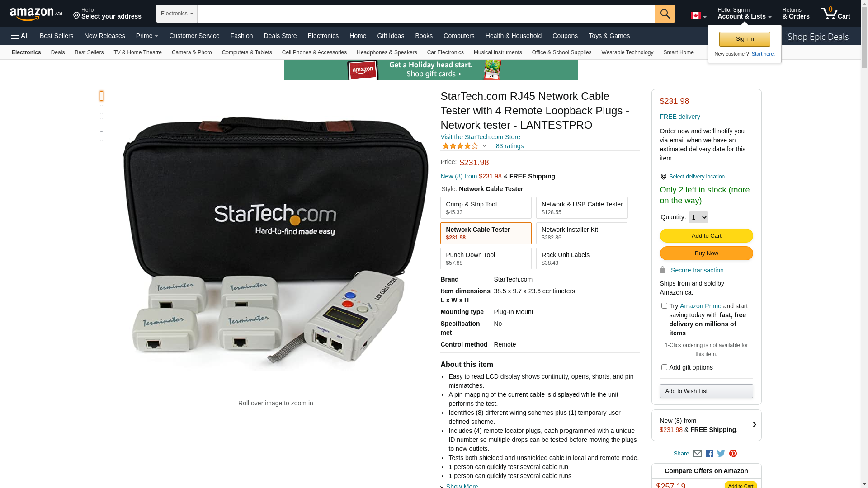Share product on Facebook icon
868x488 pixels.
pyautogui.click(x=709, y=454)
